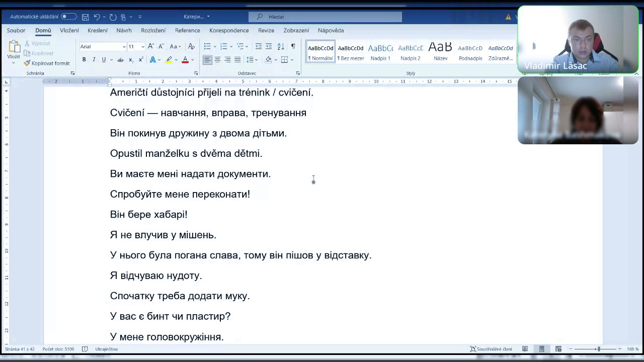Click the sort A-Z icon
The height and width of the screenshot is (362, 644).
[281, 46]
